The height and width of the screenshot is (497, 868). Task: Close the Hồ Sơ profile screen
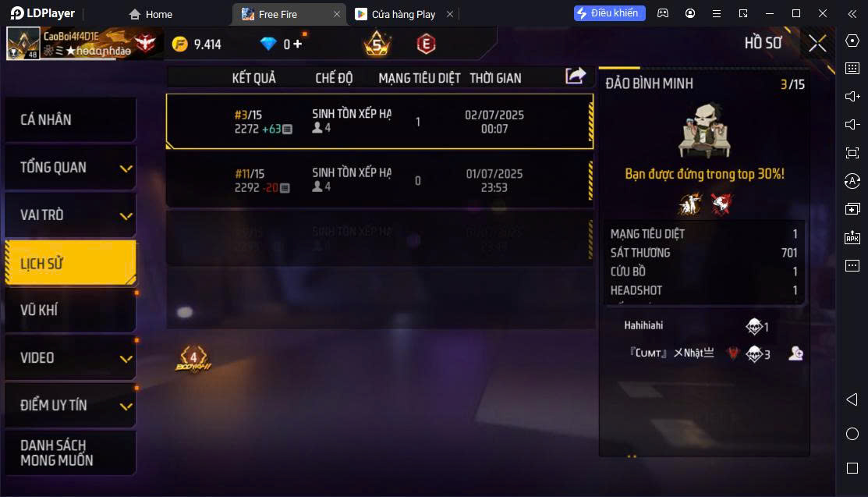coord(817,43)
